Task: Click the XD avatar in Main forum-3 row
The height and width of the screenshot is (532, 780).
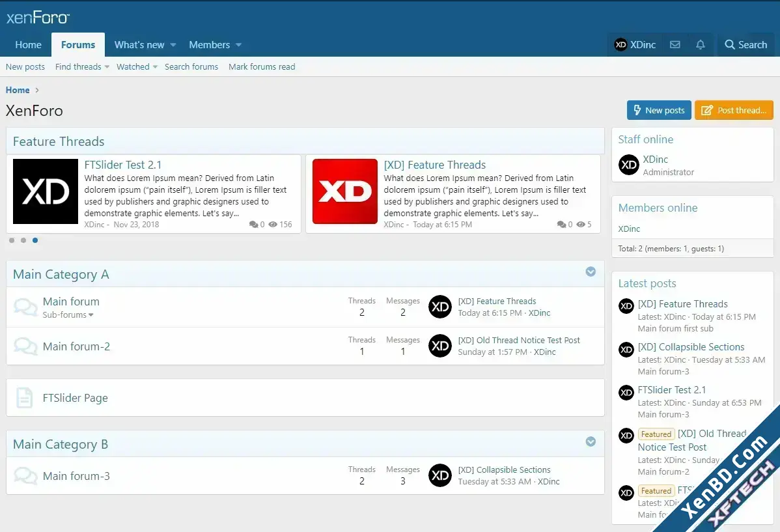Action: [439, 476]
